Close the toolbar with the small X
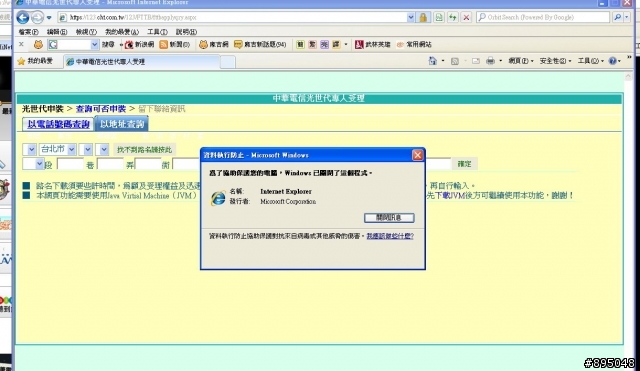This screenshot has width=640, height=371. coord(21,44)
